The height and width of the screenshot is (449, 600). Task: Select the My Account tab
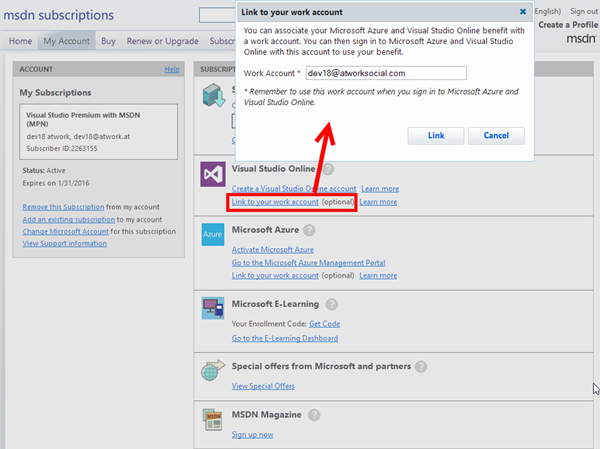pyautogui.click(x=66, y=41)
